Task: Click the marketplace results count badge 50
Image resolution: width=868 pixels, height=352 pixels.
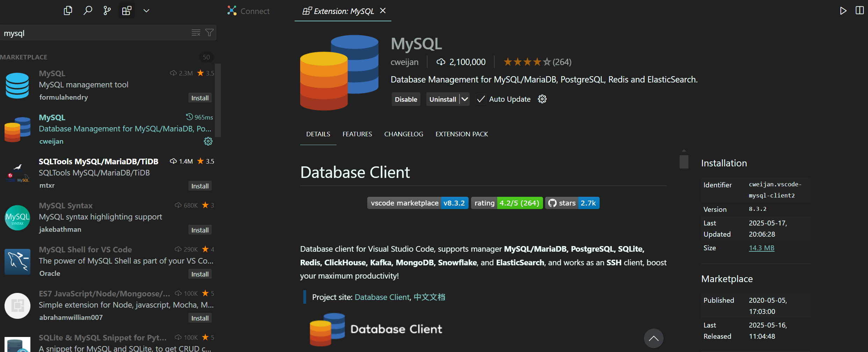Action: [x=206, y=57]
